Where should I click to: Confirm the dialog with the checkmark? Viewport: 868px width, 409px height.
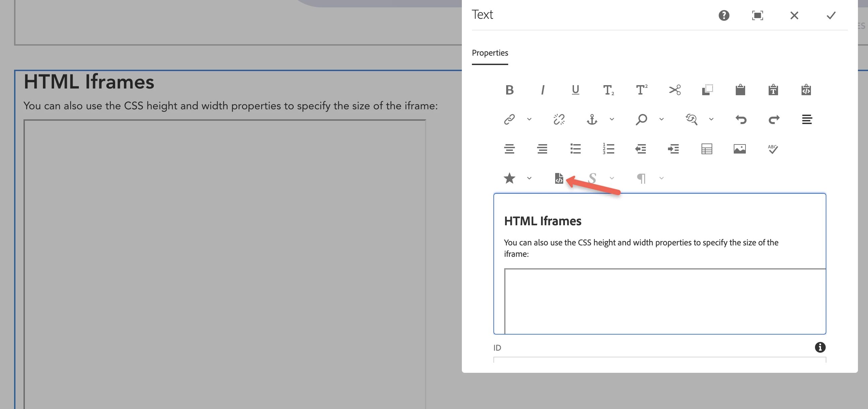831,15
